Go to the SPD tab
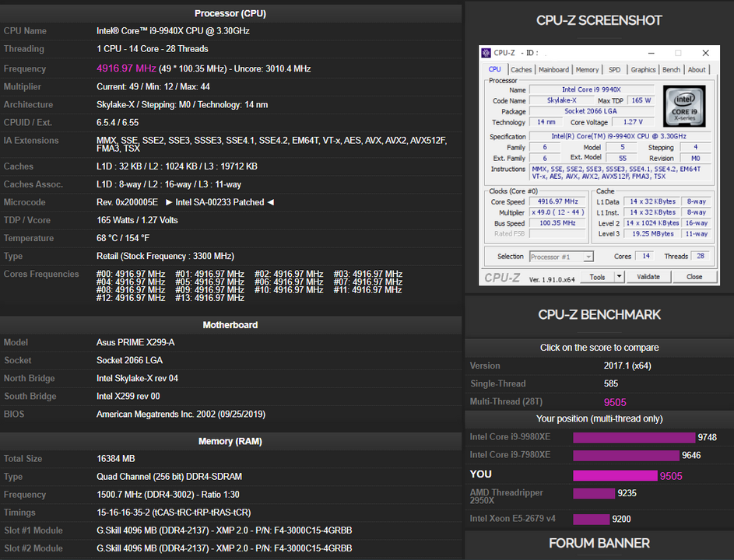Screen dimensions: 734x560 614,70
